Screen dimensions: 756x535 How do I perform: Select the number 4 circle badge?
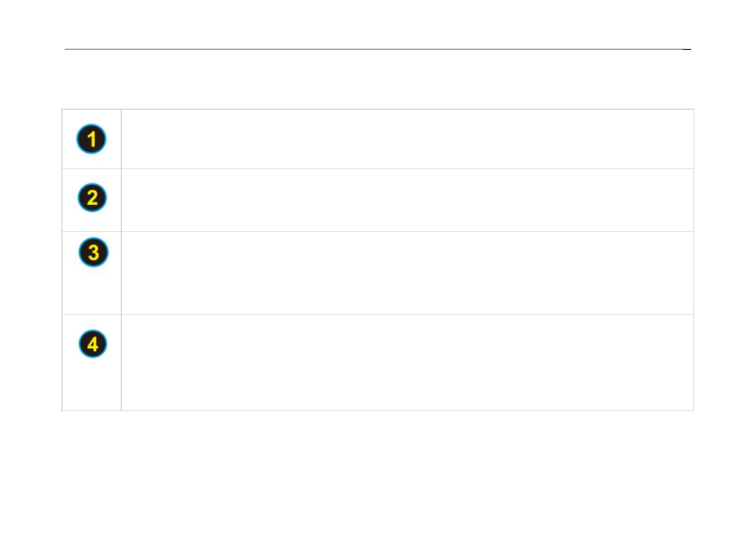[x=93, y=344]
